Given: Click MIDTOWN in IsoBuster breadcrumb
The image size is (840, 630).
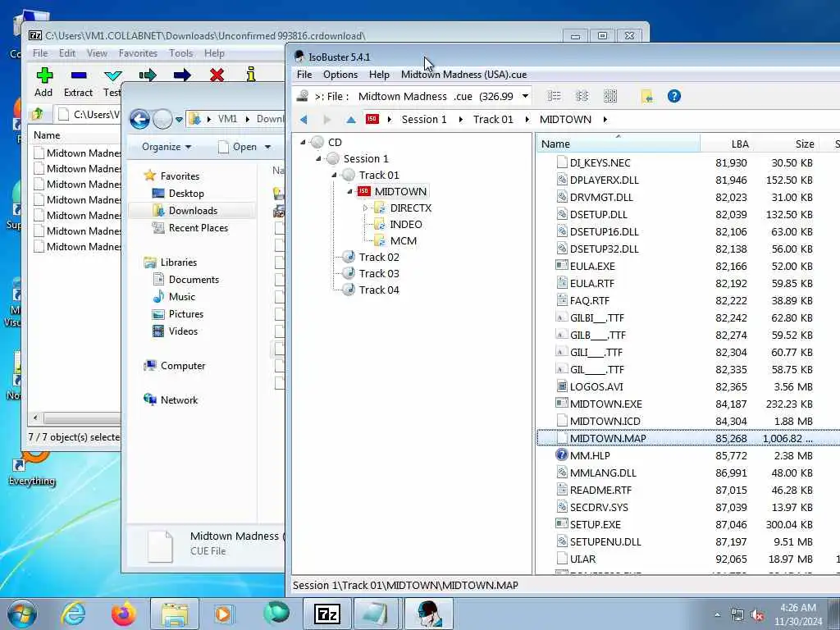Looking at the screenshot, I should 565,120.
